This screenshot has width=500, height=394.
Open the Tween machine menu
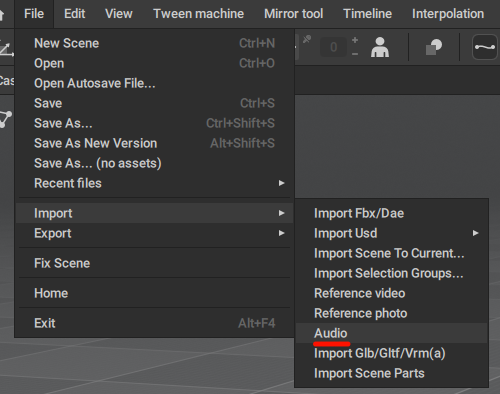coord(198,14)
